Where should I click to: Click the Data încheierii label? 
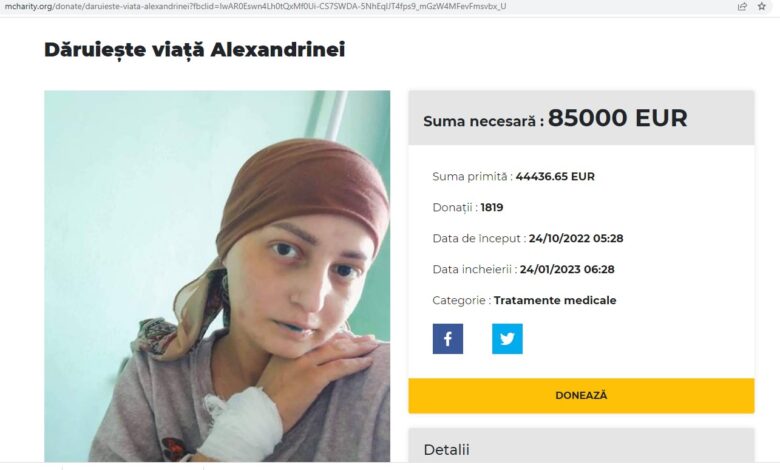point(474,270)
